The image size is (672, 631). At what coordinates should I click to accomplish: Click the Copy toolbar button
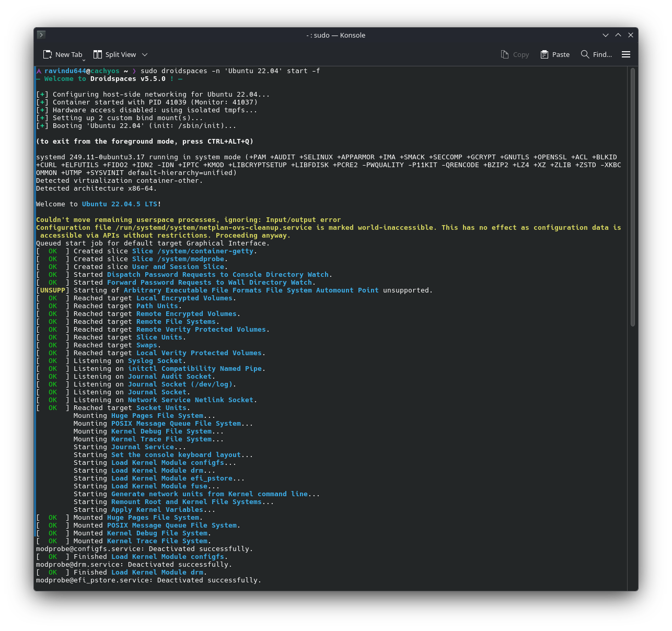[515, 54]
